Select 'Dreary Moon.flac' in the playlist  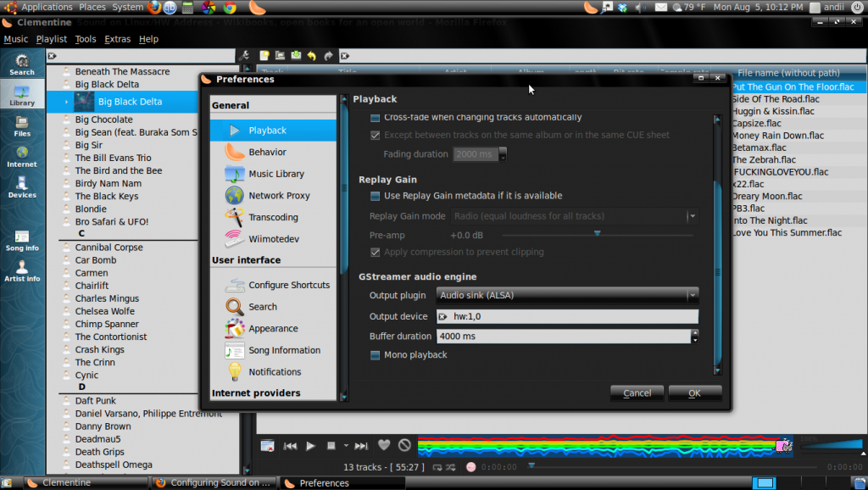(x=766, y=197)
